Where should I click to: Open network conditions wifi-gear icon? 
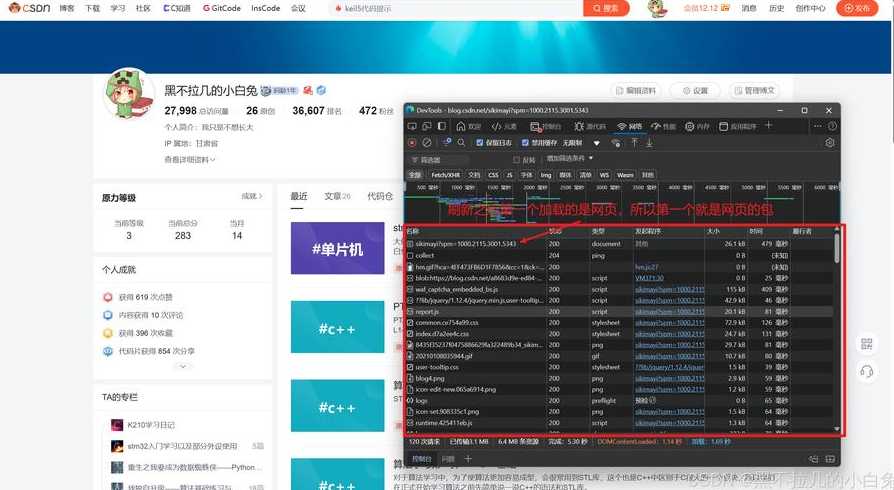coord(616,143)
